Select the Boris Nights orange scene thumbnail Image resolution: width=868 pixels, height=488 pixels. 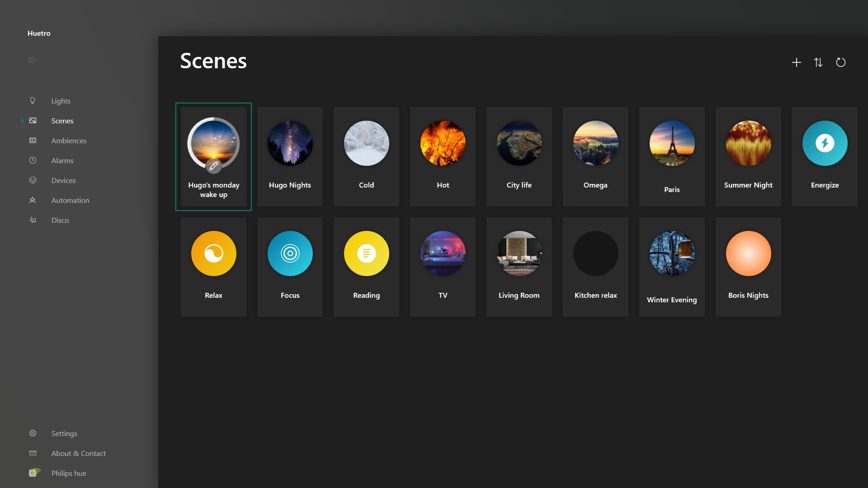pyautogui.click(x=748, y=253)
